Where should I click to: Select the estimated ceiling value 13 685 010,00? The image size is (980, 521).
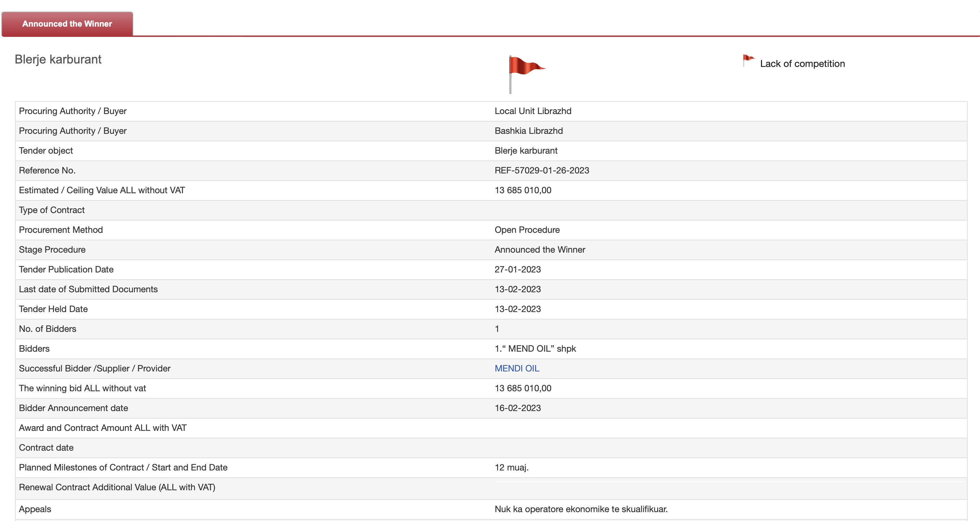(x=523, y=190)
